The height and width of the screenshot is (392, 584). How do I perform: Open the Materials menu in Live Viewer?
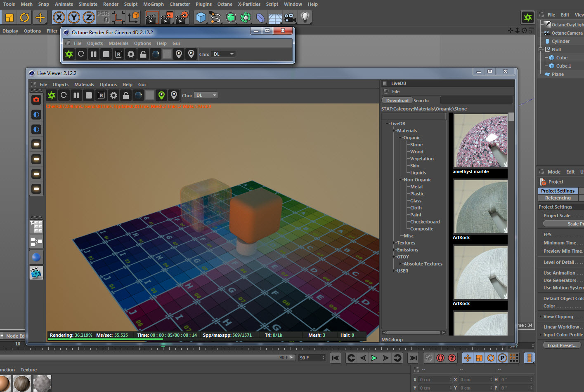84,85
